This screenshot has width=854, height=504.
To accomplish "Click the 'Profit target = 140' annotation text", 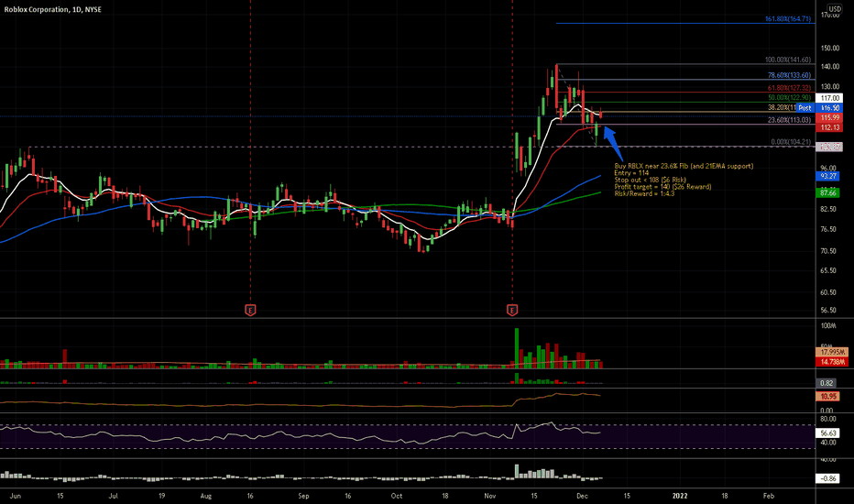I will tap(662, 186).
